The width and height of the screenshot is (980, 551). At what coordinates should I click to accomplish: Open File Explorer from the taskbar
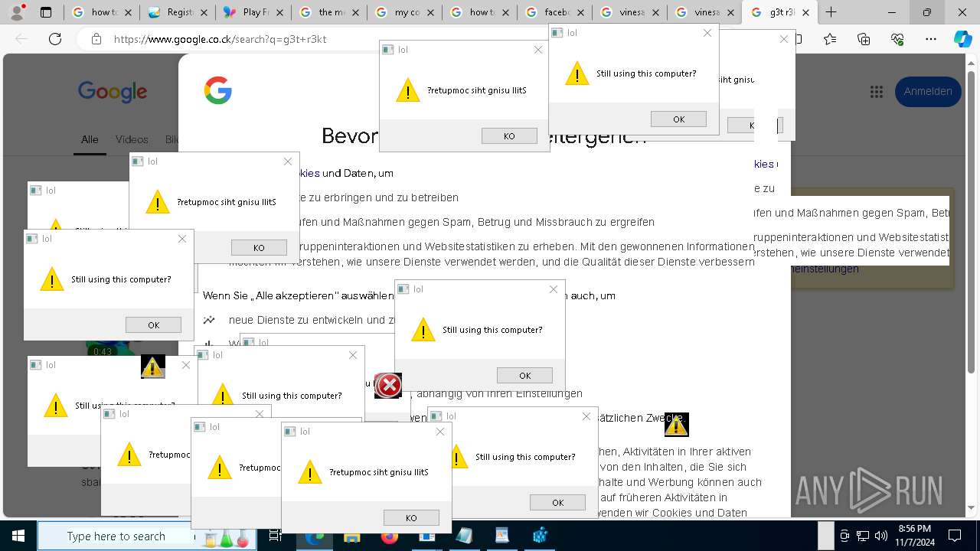click(x=351, y=536)
